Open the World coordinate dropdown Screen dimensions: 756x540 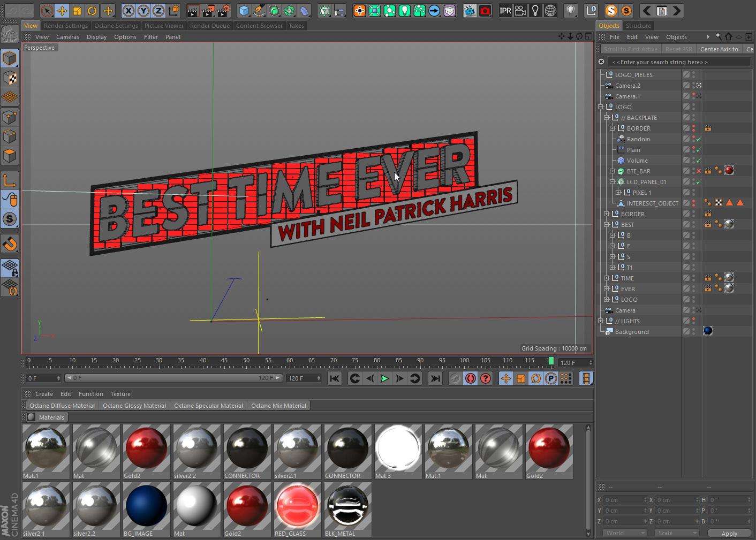[625, 533]
